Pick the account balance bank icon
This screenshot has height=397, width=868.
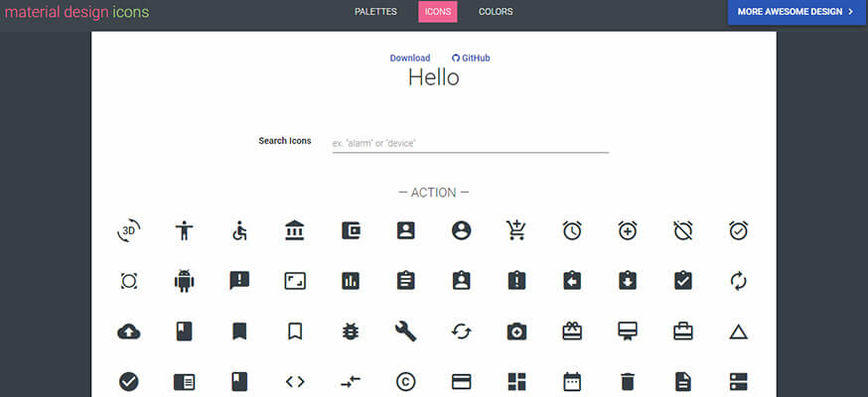click(295, 230)
